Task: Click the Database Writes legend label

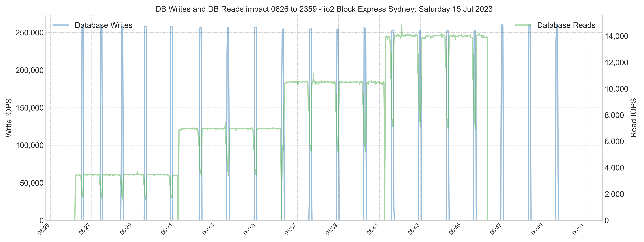Action: pyautogui.click(x=103, y=25)
